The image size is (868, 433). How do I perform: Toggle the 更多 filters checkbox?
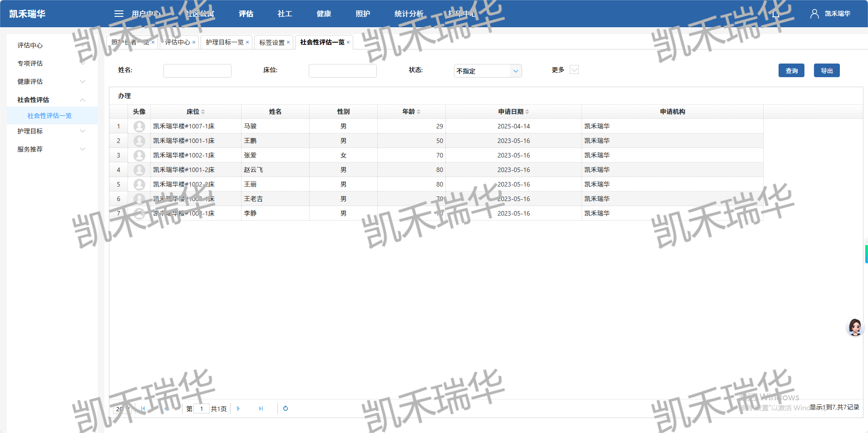tap(574, 70)
